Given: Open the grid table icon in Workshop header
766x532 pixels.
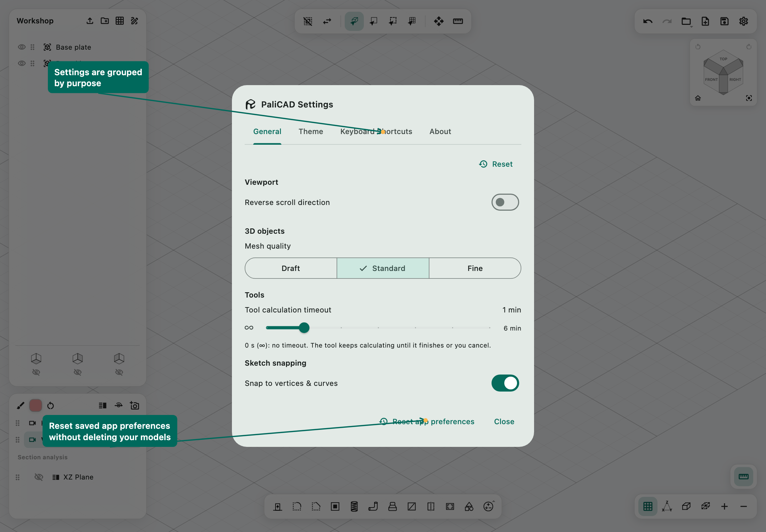Looking at the screenshot, I should [x=120, y=21].
